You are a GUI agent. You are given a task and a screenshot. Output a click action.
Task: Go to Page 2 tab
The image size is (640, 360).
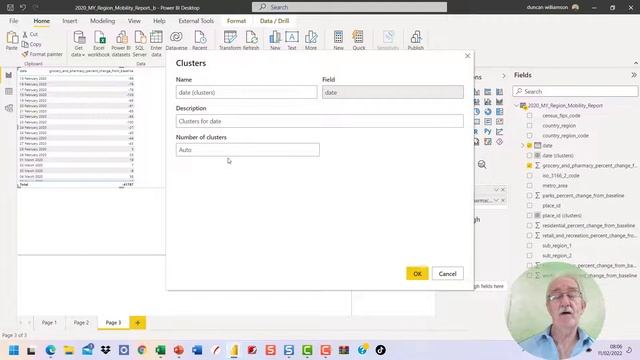coord(81,322)
